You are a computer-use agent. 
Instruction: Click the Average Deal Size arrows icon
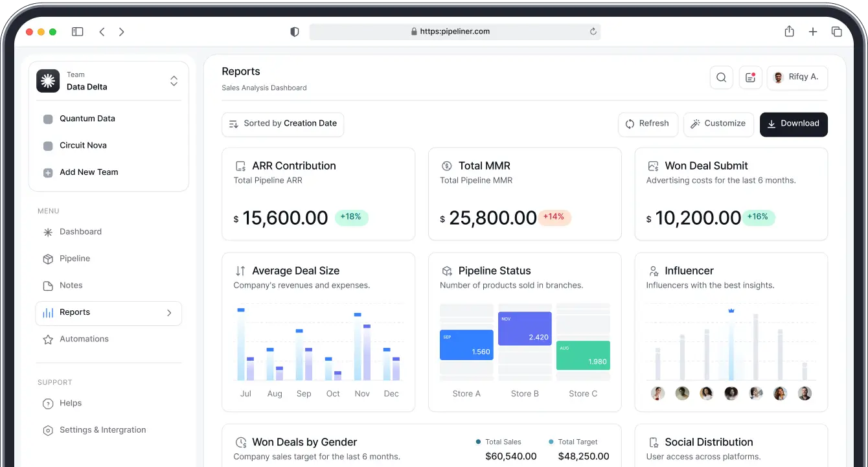[240, 271]
